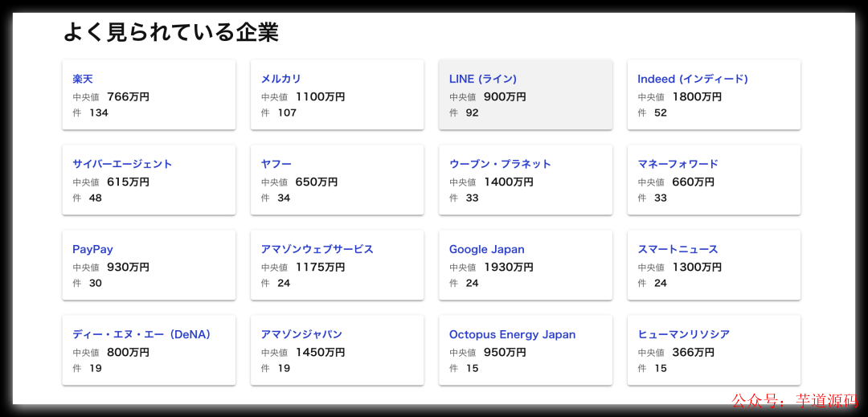
Task: Click the 800万円 median value
Action: tap(128, 352)
